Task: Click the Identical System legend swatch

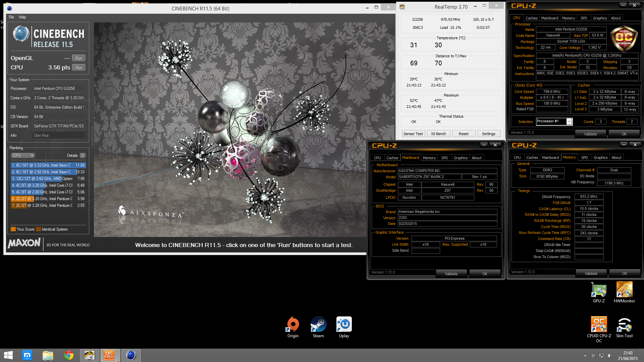Action: coord(38,229)
